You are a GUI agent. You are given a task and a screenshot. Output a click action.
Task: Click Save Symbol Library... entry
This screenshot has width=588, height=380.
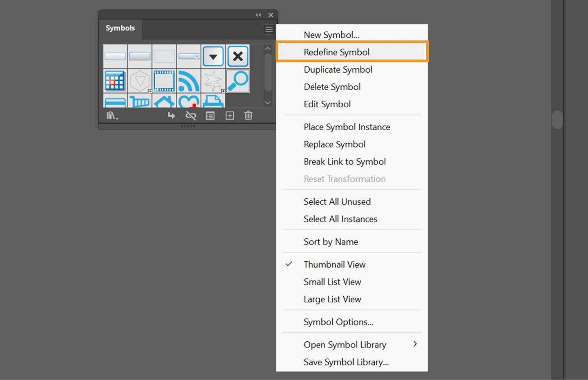point(346,362)
